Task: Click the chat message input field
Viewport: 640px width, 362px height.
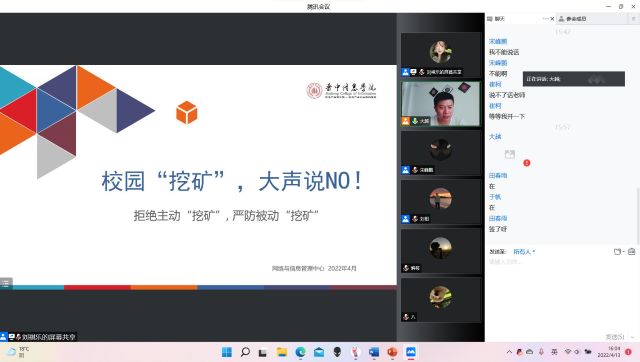Action: click(x=562, y=294)
